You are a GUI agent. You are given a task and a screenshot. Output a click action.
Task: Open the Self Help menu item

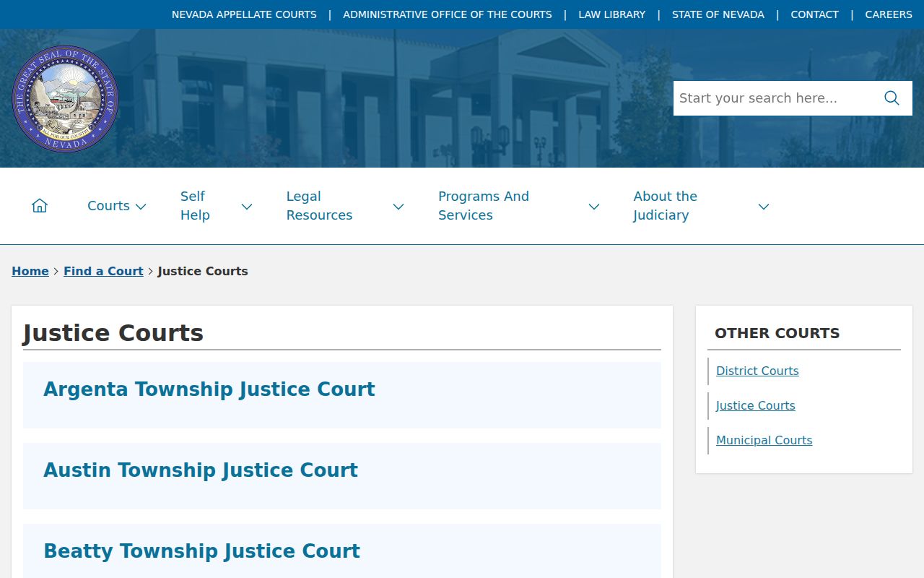tap(195, 206)
